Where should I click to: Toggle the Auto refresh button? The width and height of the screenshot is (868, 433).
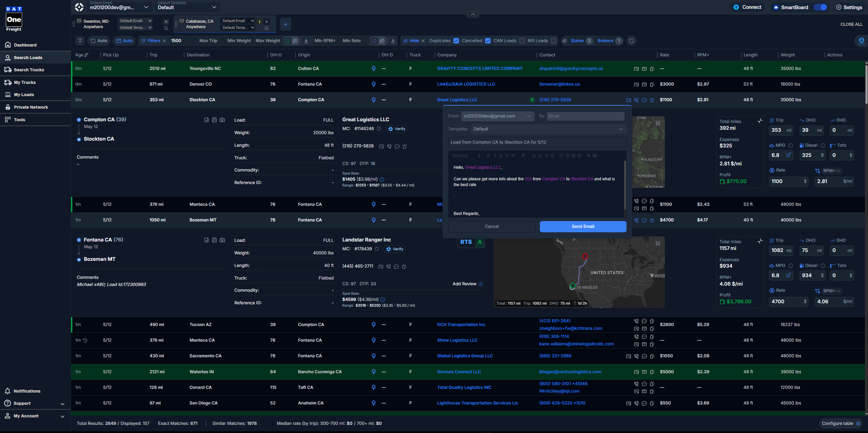tap(99, 41)
